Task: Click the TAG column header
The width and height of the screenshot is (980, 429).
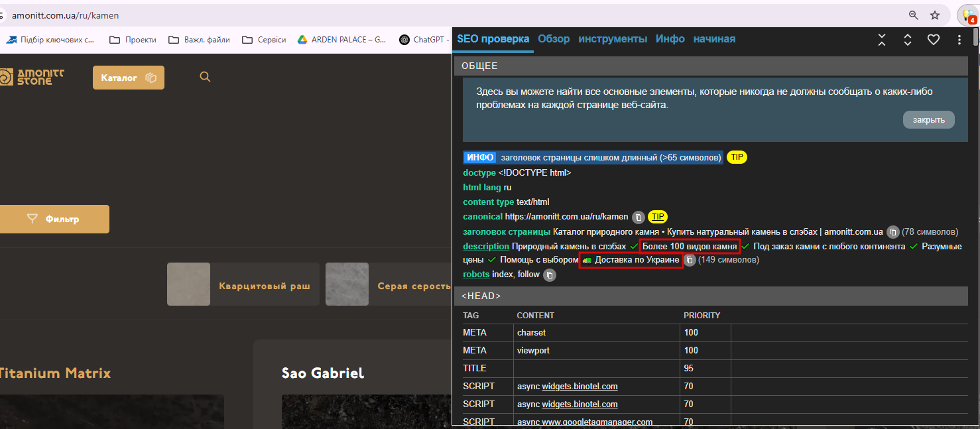Action: click(x=471, y=316)
